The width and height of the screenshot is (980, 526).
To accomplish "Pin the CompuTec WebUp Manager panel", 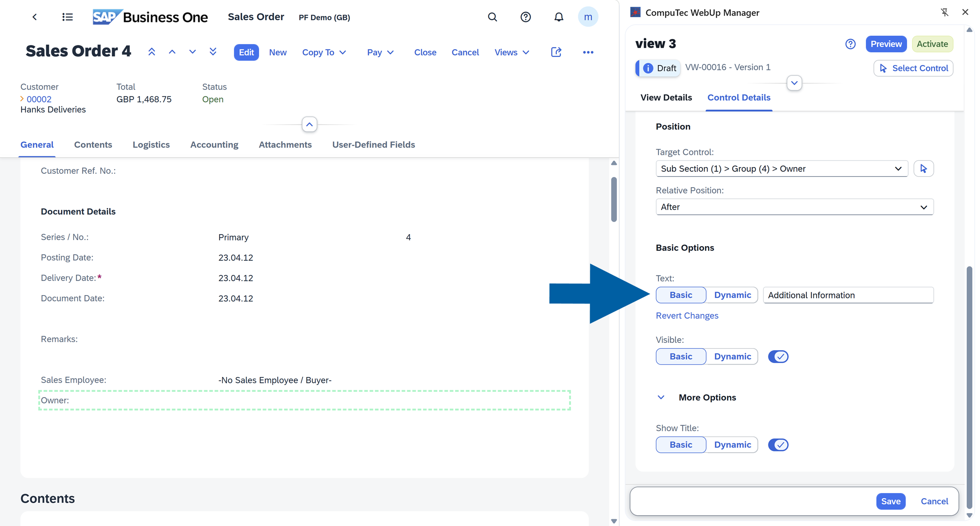I will coord(944,12).
